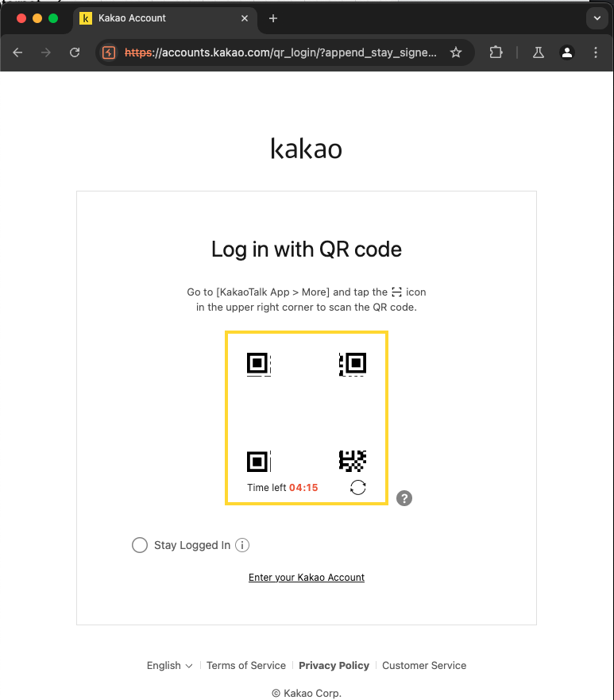
Task: Refresh the QR code with the circular arrows icon
Action: coord(358,488)
